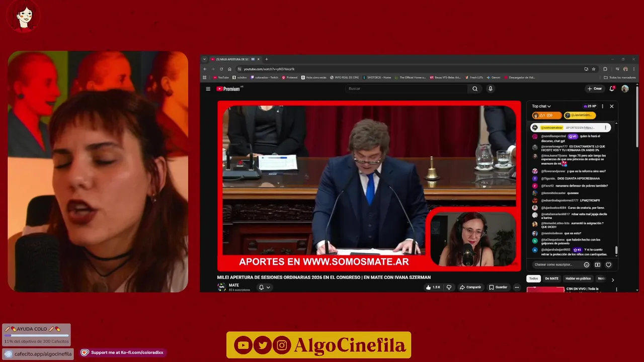Image resolution: width=644 pixels, height=362 pixels.
Task: Open the emoji picker in chat
Action: [x=587, y=264]
